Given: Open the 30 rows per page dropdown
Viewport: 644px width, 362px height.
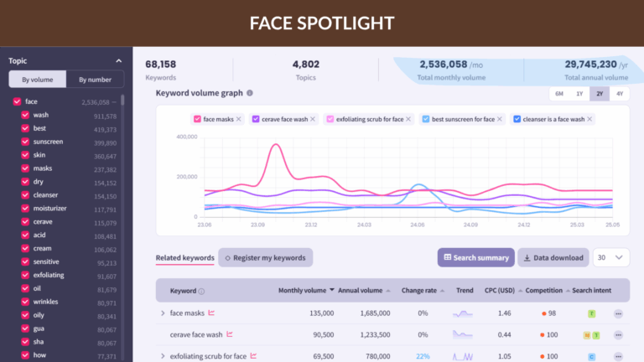Looking at the screenshot, I should point(610,257).
